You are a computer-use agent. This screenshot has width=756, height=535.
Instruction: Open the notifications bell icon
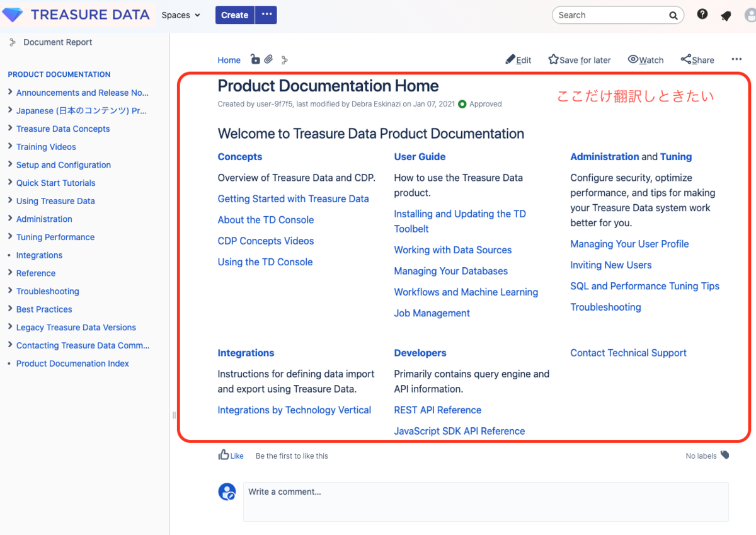tap(726, 16)
